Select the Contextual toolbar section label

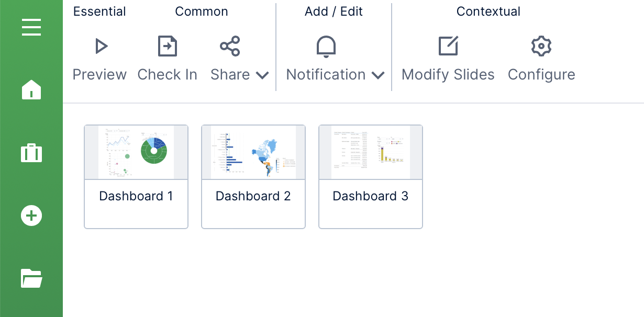click(488, 12)
